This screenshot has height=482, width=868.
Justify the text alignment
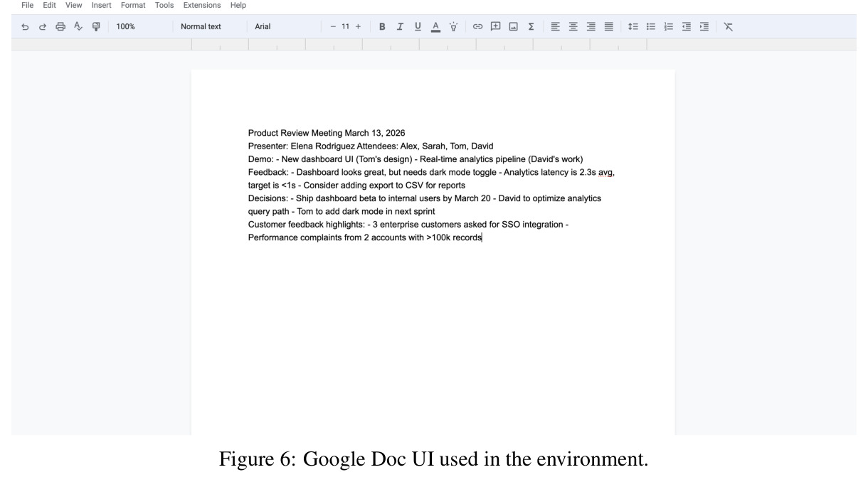(x=608, y=26)
